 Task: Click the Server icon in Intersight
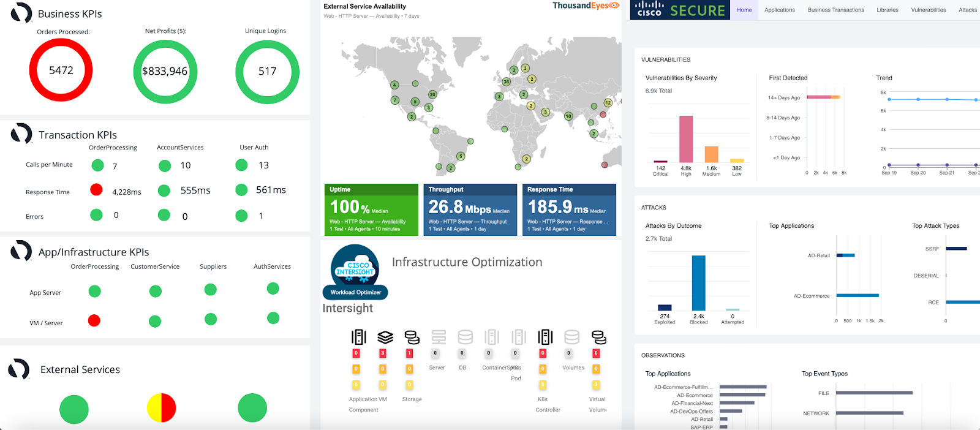439,337
